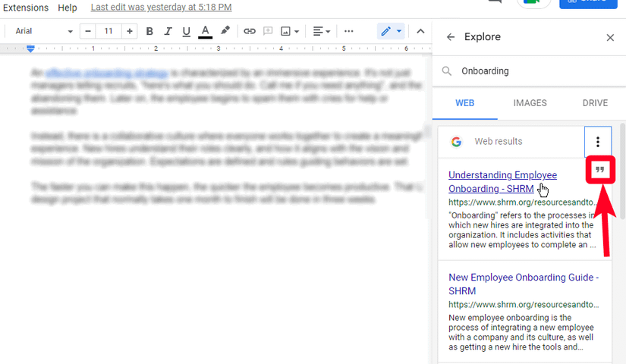Open the web results three-dot menu
This screenshot has width=626, height=364.
[x=598, y=142]
